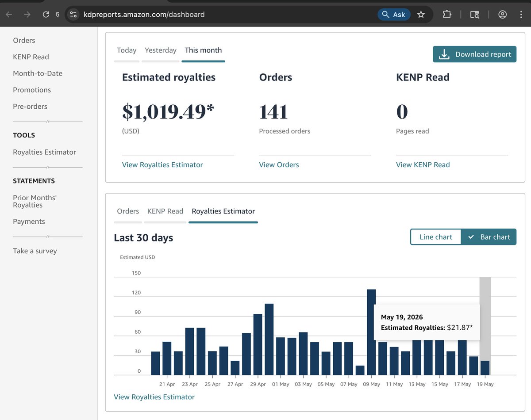Click the Estimated USD axis label
The height and width of the screenshot is (420, 531).
138,257
